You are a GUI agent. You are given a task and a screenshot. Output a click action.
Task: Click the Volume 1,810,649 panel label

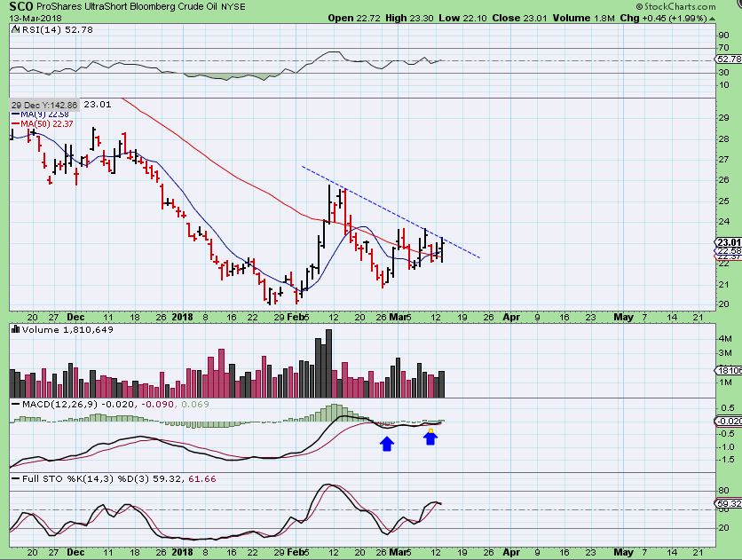(67, 329)
